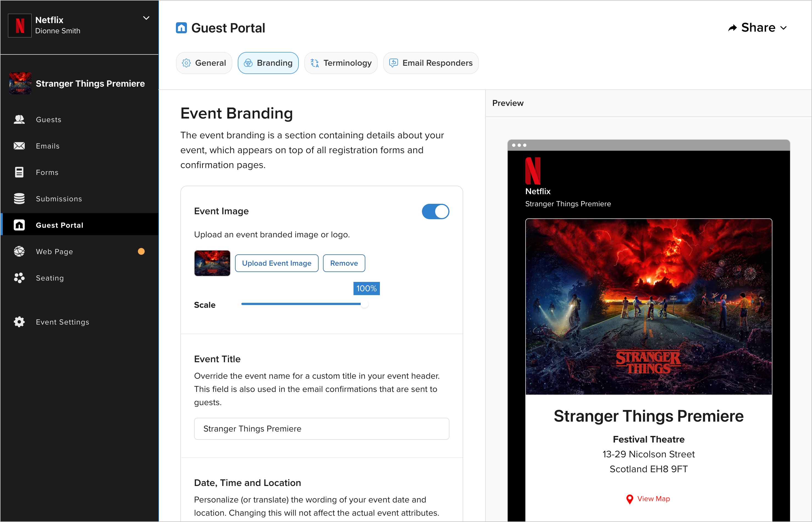Click the Festival Theatre venue text
The image size is (812, 522).
click(648, 439)
